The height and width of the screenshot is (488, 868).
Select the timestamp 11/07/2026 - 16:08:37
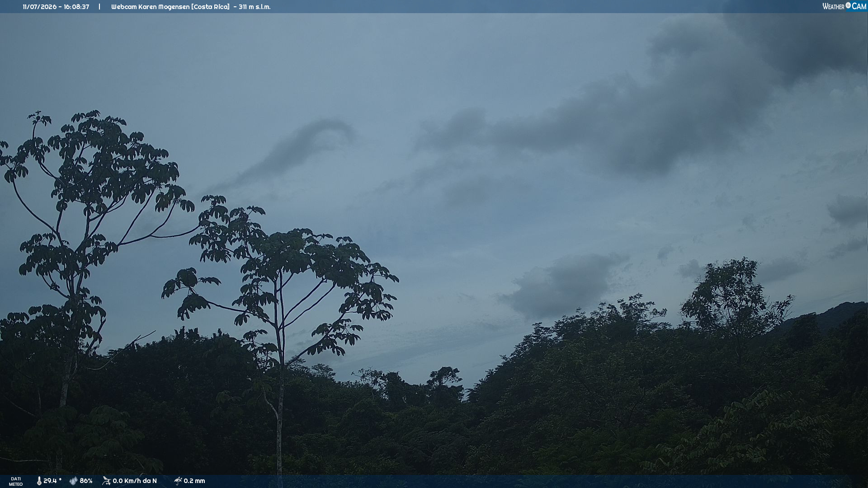[56, 7]
